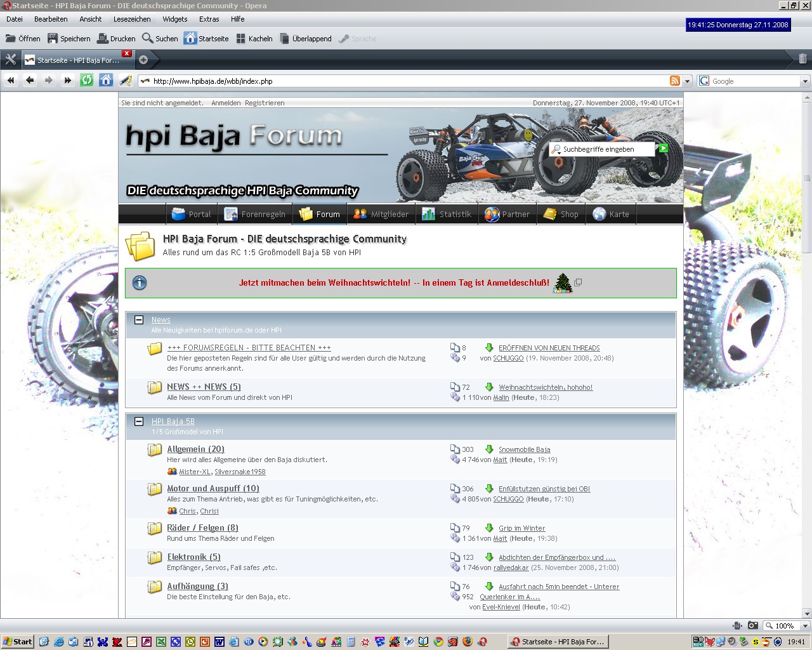Open the Bearbeiten menu
Viewport: 812px width, 650px height.
(51, 19)
